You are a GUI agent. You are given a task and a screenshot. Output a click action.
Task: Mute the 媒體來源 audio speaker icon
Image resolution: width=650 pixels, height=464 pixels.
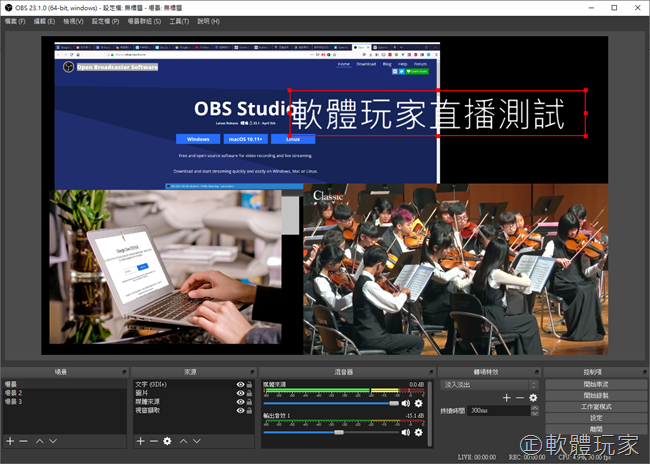click(x=406, y=403)
